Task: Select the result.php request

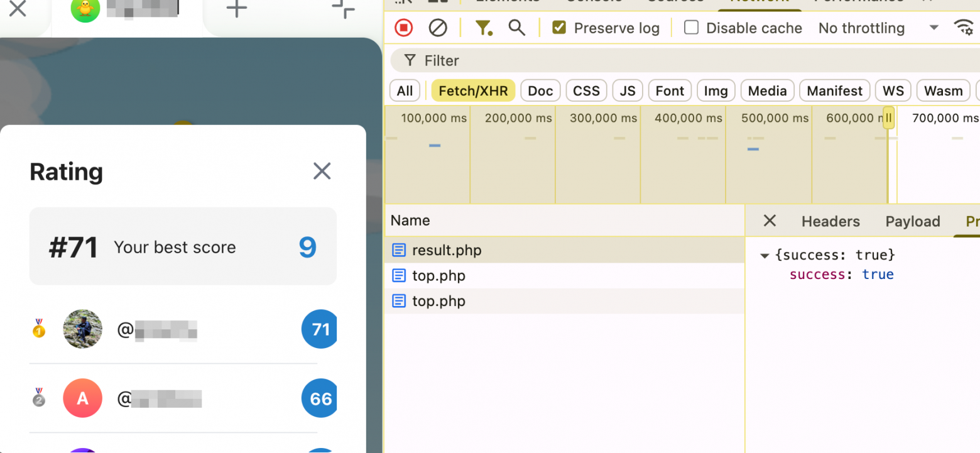Action: (x=446, y=250)
